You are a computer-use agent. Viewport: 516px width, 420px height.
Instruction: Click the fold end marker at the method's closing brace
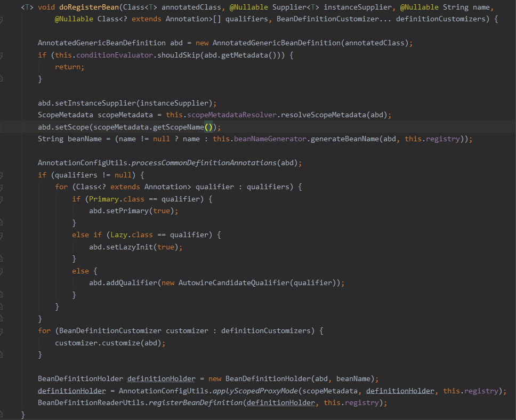coord(1,414)
